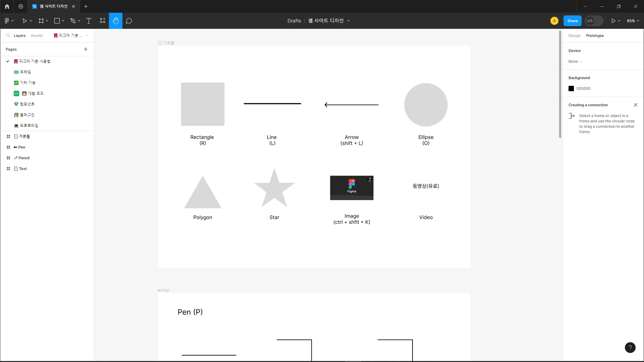Open the Comment tool
Image resolution: width=644 pixels, height=362 pixels.
(129, 21)
